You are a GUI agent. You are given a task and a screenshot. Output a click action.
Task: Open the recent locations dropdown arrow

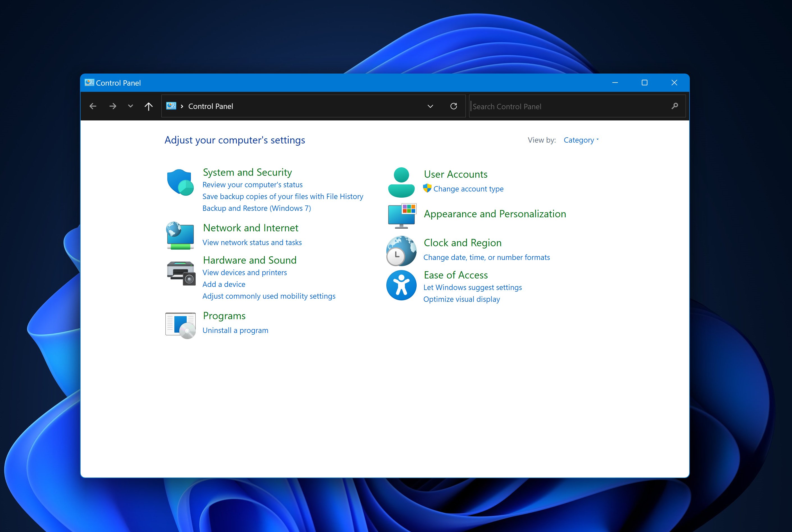(130, 106)
